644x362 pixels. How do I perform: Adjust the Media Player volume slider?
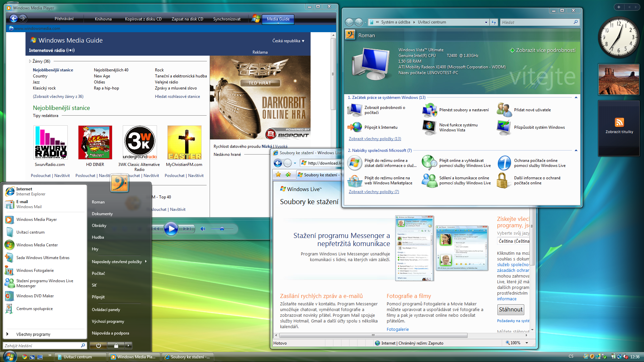coord(222,229)
